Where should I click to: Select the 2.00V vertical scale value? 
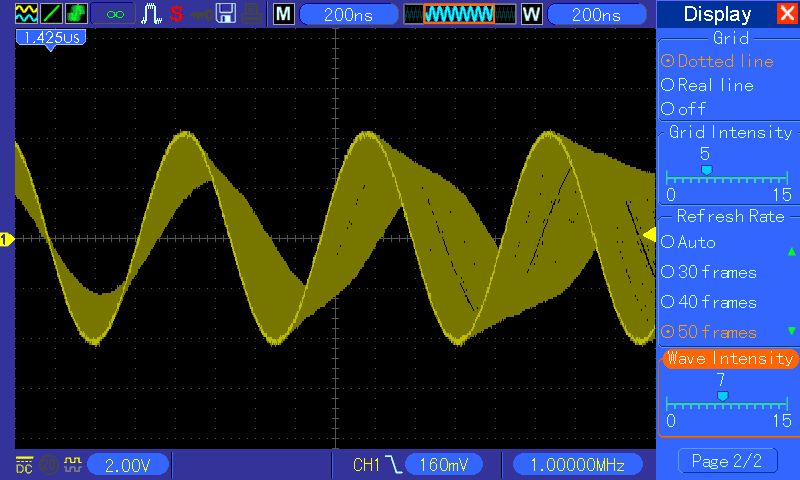[128, 465]
